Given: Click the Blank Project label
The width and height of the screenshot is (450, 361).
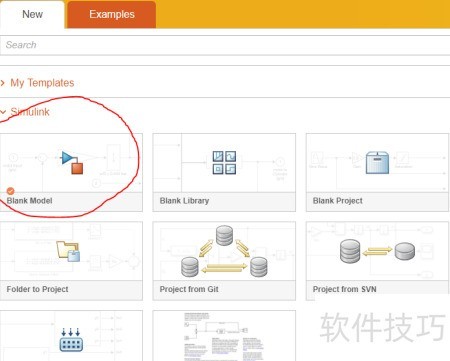Looking at the screenshot, I should coord(337,201).
